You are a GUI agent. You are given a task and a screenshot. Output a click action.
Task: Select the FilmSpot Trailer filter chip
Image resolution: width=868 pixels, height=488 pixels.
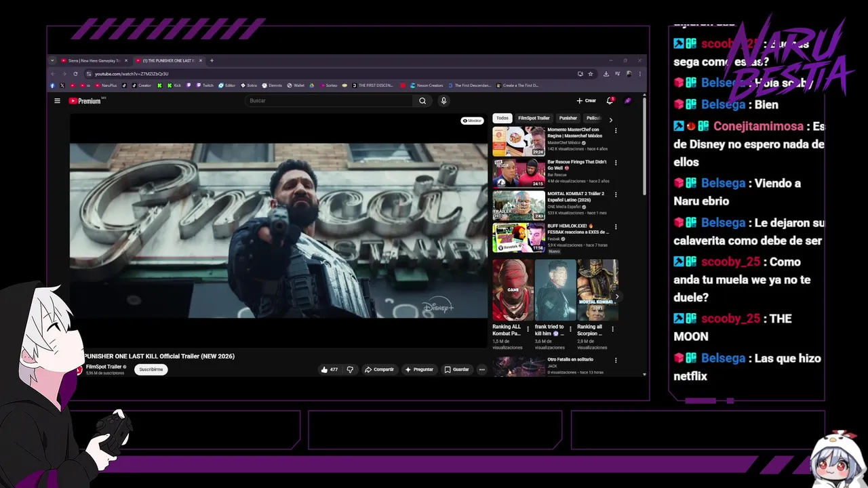point(534,118)
